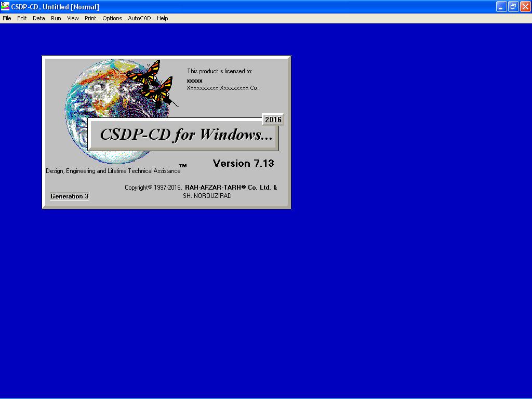
Task: Click the 2016 year badge on splash
Action: point(273,119)
